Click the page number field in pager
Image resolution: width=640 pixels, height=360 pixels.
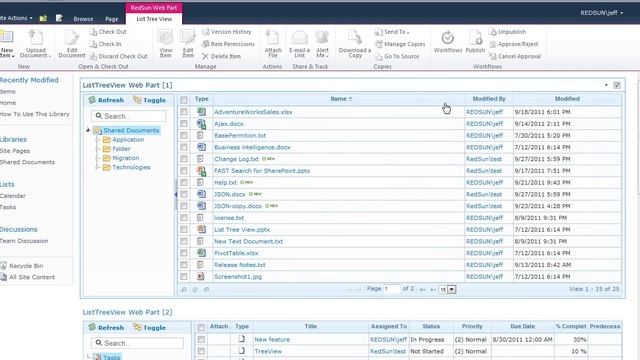pyautogui.click(x=391, y=289)
